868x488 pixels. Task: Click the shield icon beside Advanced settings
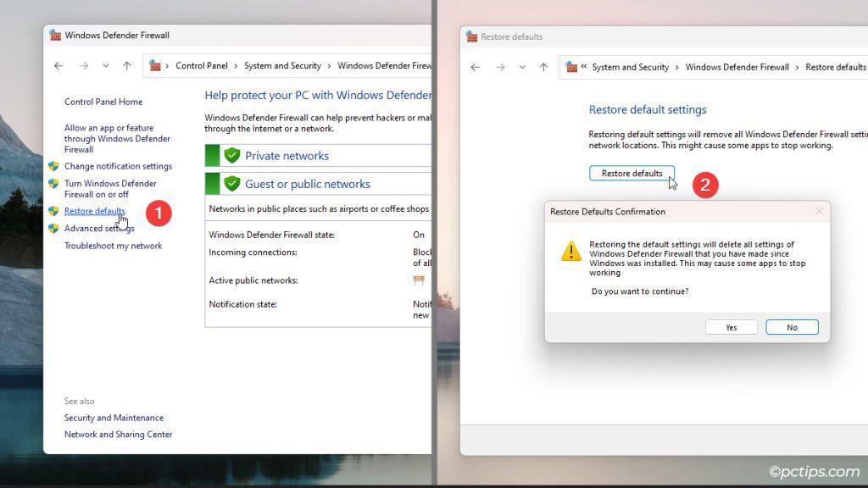tap(57, 228)
